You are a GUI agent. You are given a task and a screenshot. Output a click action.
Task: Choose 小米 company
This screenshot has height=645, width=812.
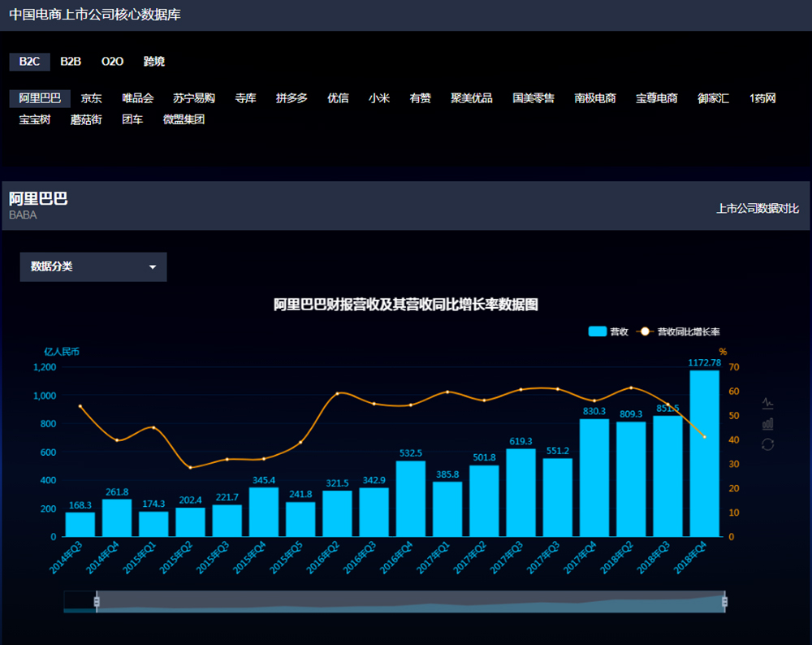379,98
